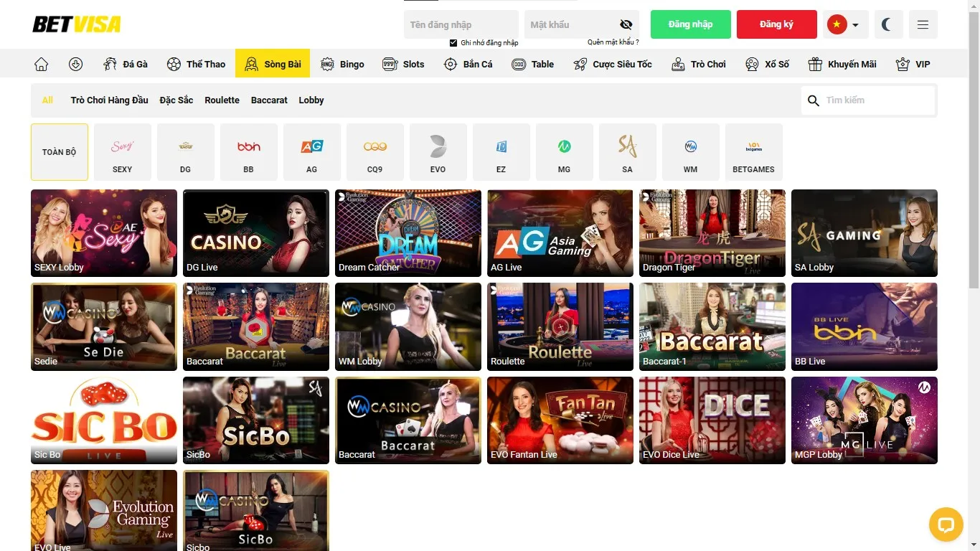Select the TOÀN BỘ provider tile
Image resolution: width=980 pixels, height=551 pixels.
coord(60,152)
